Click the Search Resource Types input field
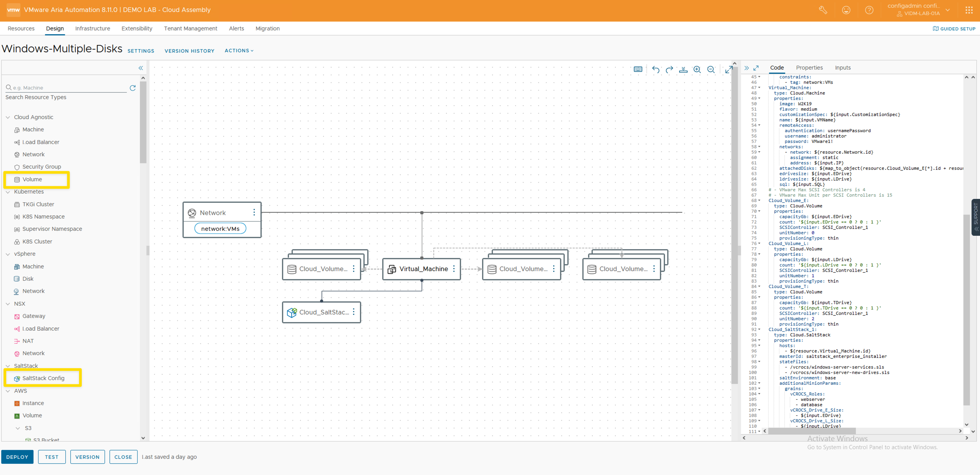This screenshot has height=475, width=980. (69, 88)
